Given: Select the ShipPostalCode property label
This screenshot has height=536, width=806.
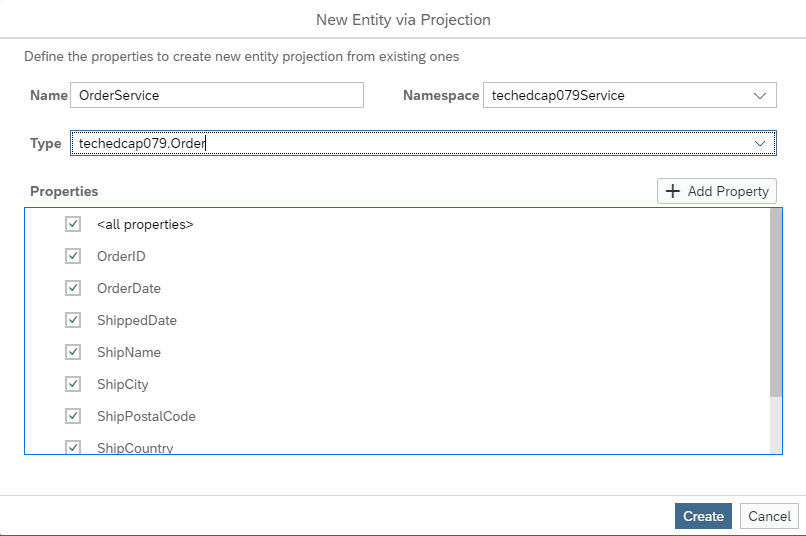Looking at the screenshot, I should (146, 416).
